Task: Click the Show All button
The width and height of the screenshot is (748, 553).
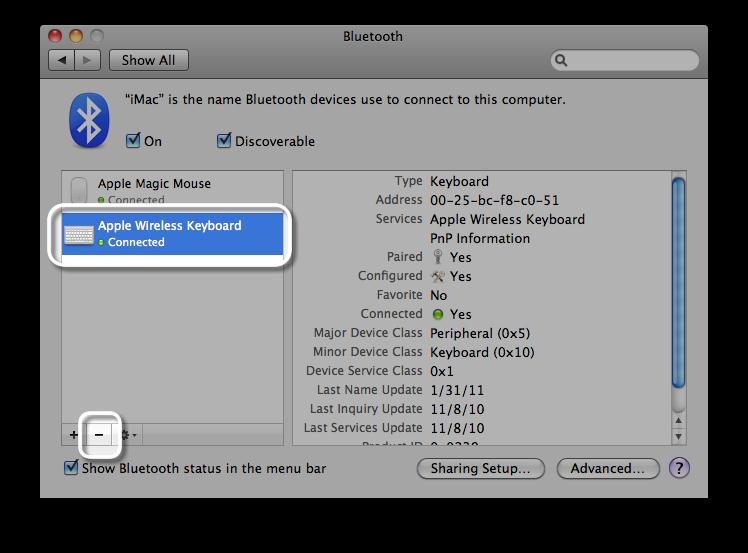Action: tap(148, 60)
